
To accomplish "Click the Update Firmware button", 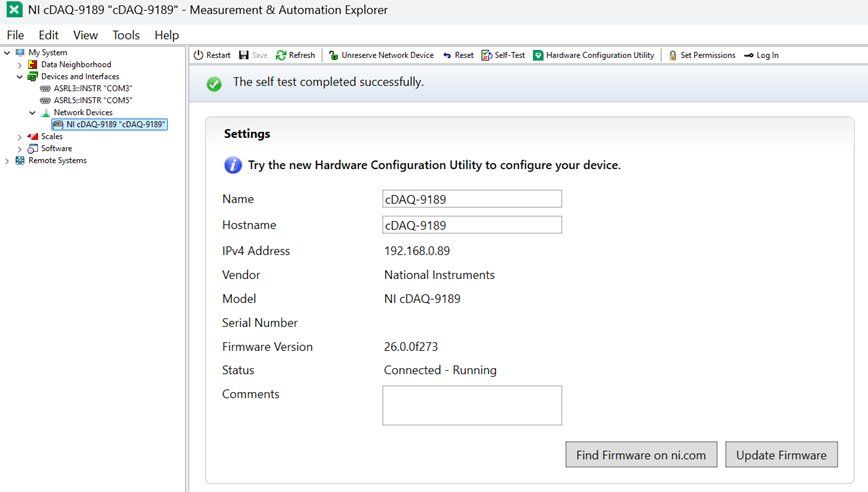I will click(781, 455).
